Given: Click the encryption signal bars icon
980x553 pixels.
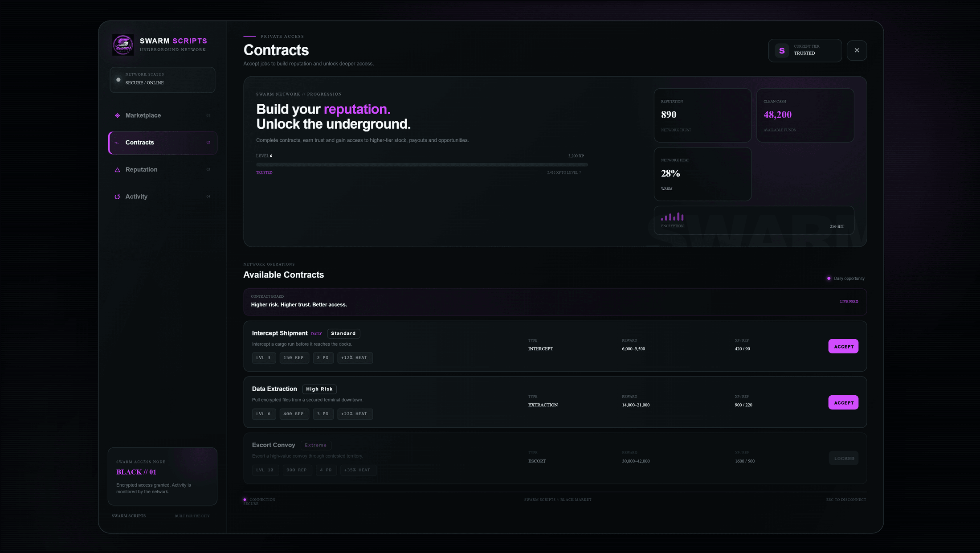Looking at the screenshot, I should (x=672, y=217).
